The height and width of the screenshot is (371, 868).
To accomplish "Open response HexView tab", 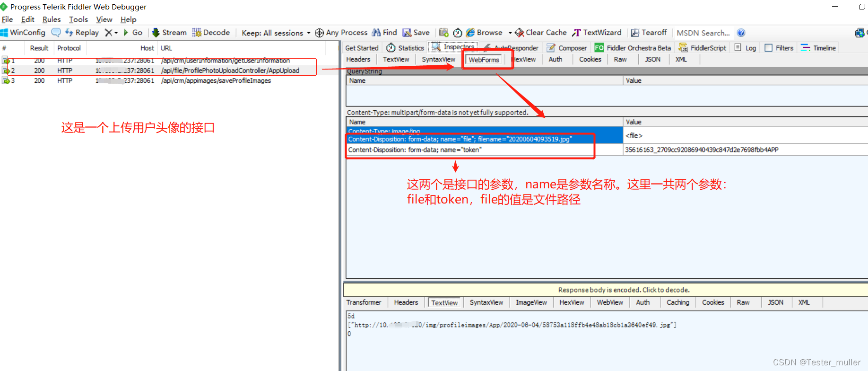I will pos(572,302).
